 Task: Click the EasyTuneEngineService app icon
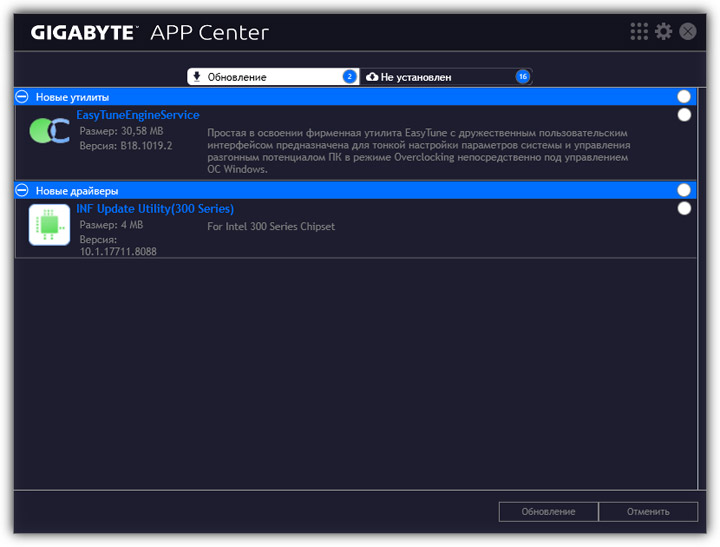point(50,130)
